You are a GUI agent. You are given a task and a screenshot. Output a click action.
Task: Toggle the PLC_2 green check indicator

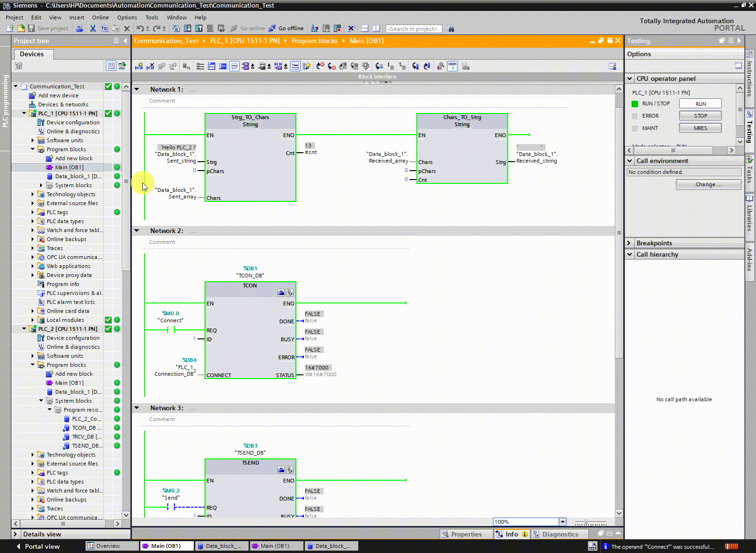108,328
